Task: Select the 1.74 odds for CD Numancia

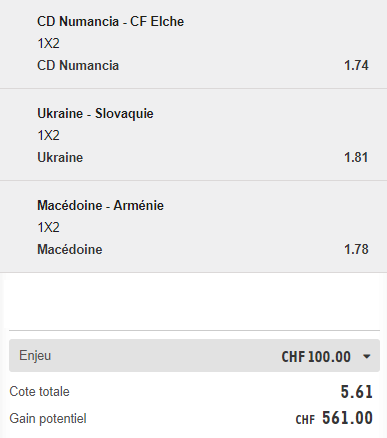Action: pos(356,65)
